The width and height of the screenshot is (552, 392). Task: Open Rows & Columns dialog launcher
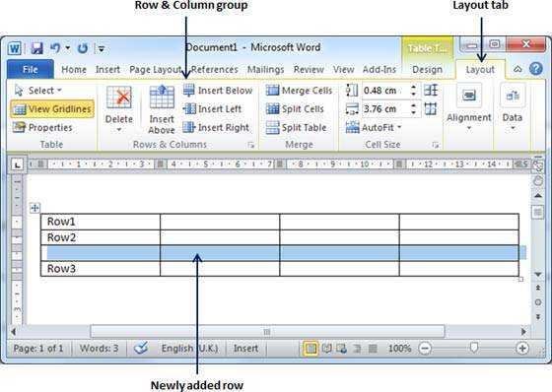250,145
